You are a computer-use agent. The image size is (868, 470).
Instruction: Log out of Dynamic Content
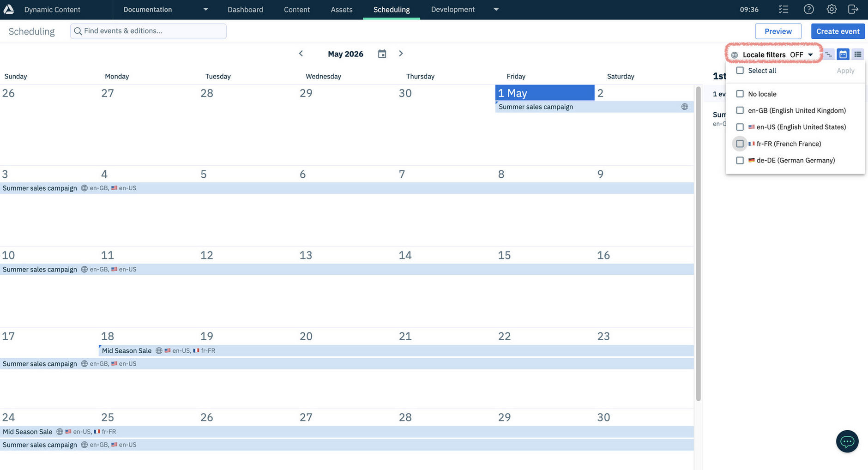854,9
